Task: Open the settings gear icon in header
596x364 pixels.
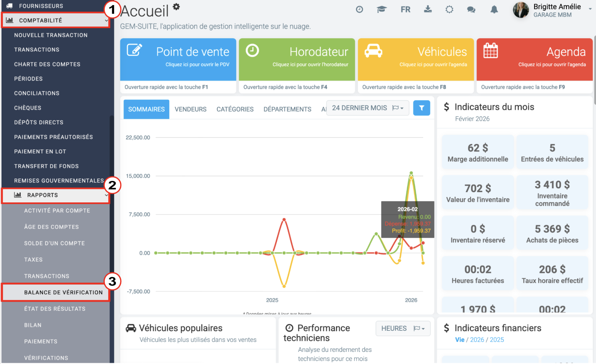Action: 449,10
